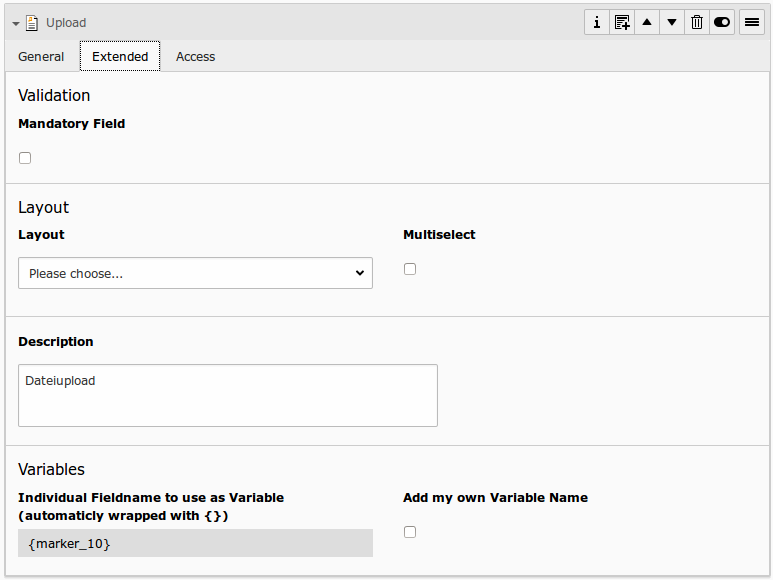The width and height of the screenshot is (773, 580).
Task: Move the Upload record down
Action: tap(672, 22)
